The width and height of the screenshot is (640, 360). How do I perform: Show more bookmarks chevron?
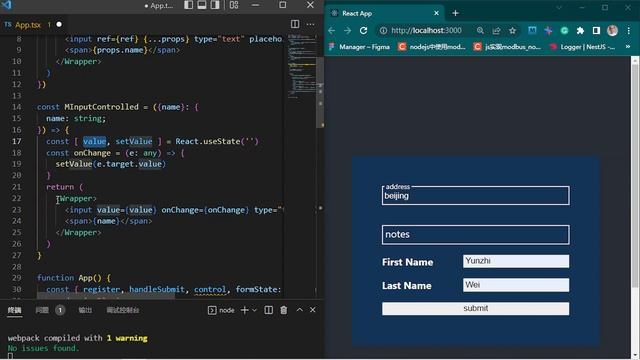point(628,47)
